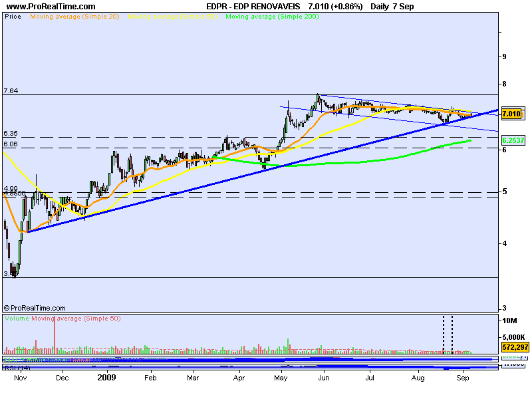Click the May date axis label
Screen dimensions: 532x399
tap(281, 378)
